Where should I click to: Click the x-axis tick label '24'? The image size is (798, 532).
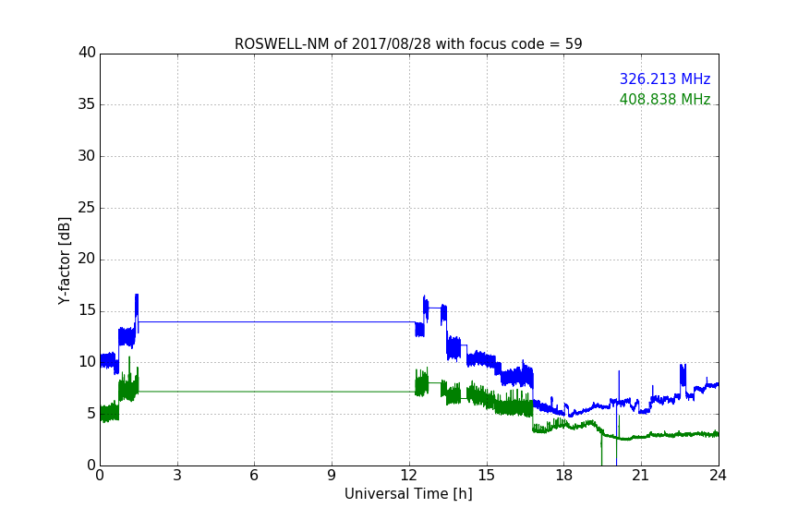click(718, 476)
